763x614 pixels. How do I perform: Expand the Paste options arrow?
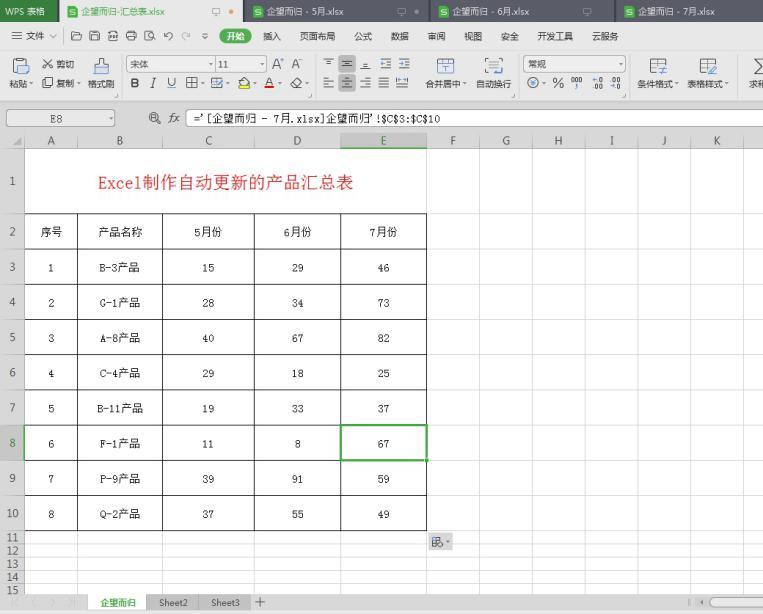[31, 84]
